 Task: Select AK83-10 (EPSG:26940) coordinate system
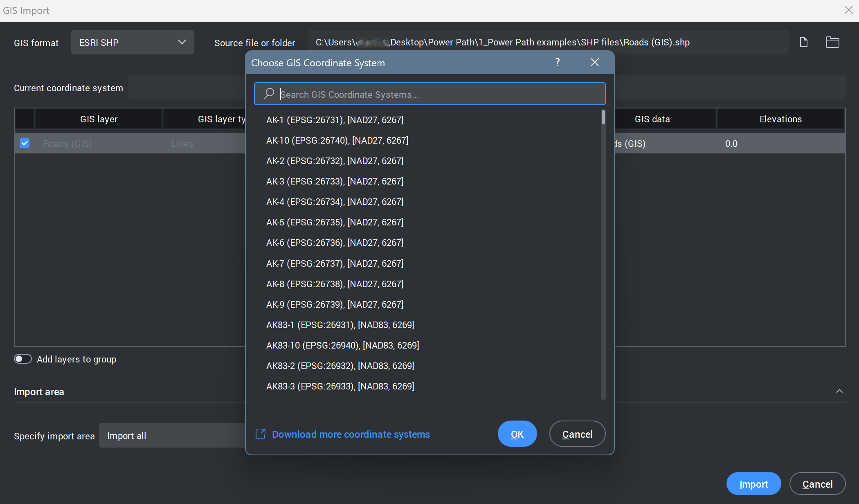342,345
